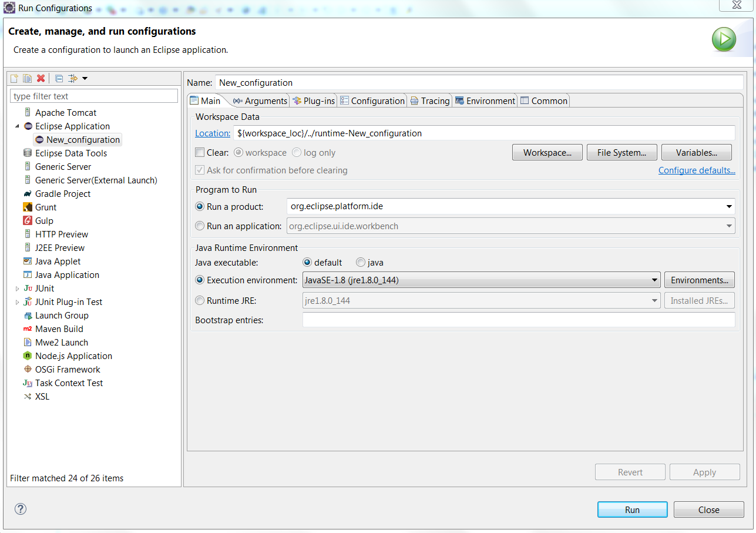The image size is (756, 533).
Task: Click the Bootstrap entries field
Action: 519,320
